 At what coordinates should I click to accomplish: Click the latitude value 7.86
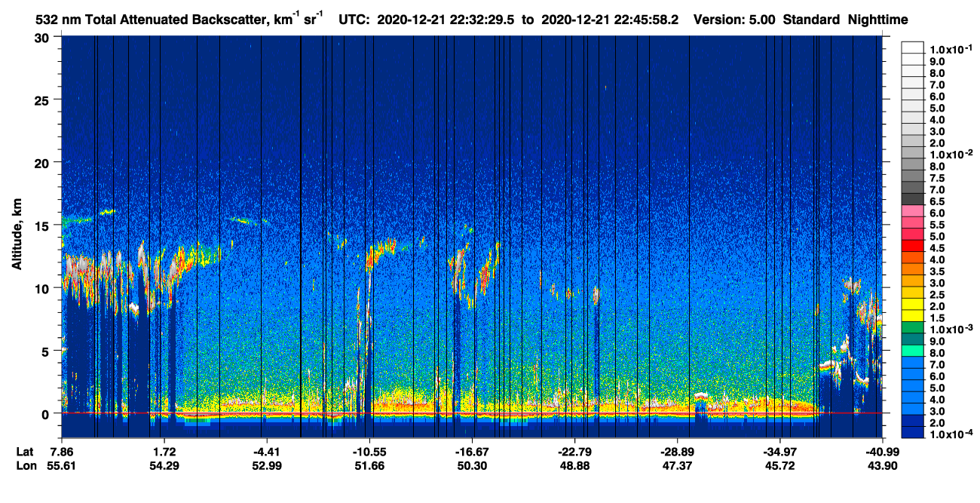pos(62,452)
